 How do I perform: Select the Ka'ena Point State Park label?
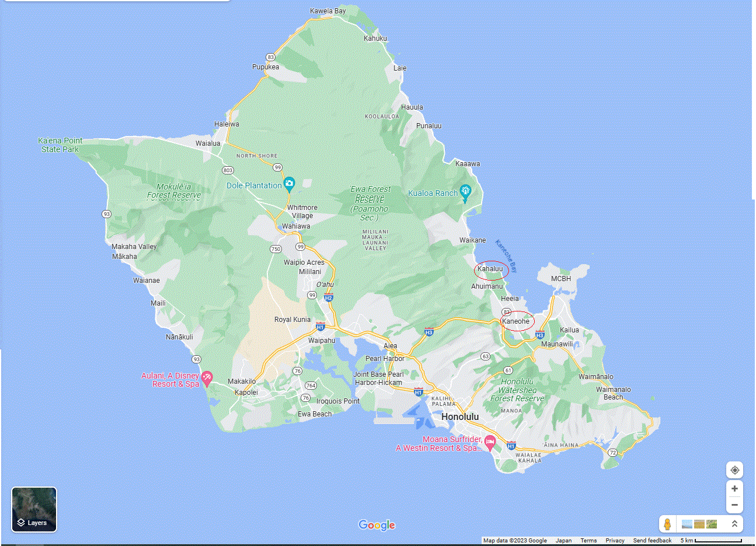click(60, 145)
